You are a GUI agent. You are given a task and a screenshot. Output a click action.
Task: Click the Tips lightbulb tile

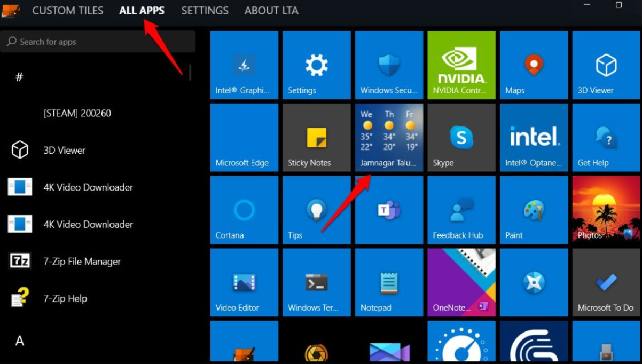coord(317,210)
